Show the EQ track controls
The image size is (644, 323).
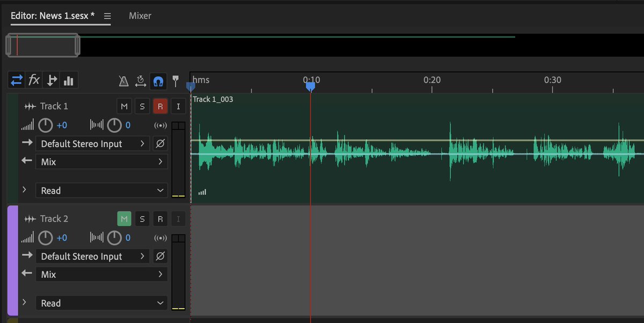[x=69, y=81]
